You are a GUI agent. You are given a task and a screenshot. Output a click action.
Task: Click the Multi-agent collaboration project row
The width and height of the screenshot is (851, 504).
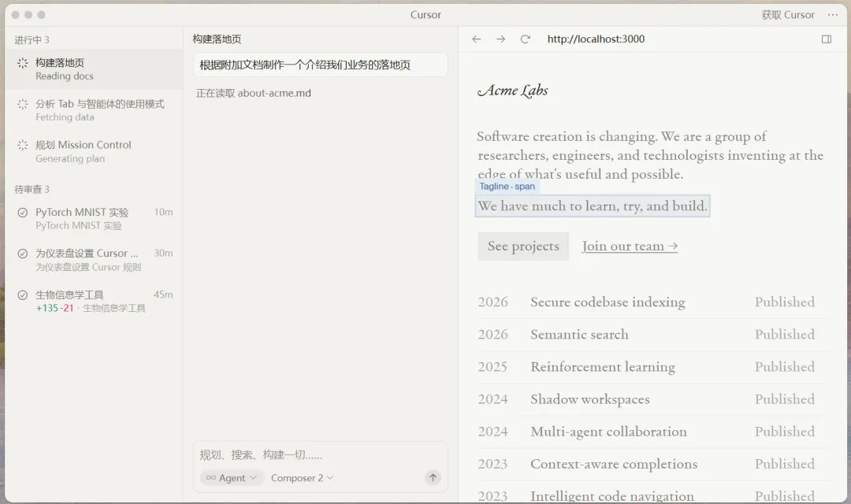pos(653,432)
